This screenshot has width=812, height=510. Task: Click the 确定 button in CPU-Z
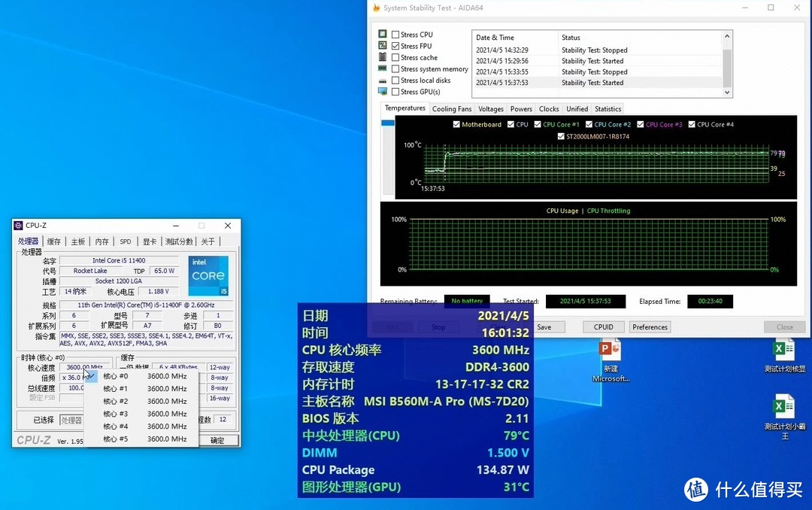(217, 441)
